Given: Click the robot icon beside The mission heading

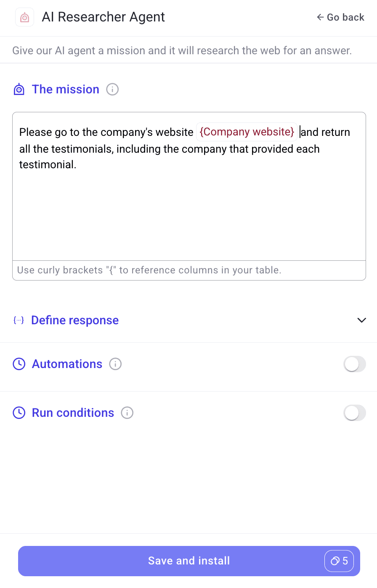Looking at the screenshot, I should click(19, 89).
